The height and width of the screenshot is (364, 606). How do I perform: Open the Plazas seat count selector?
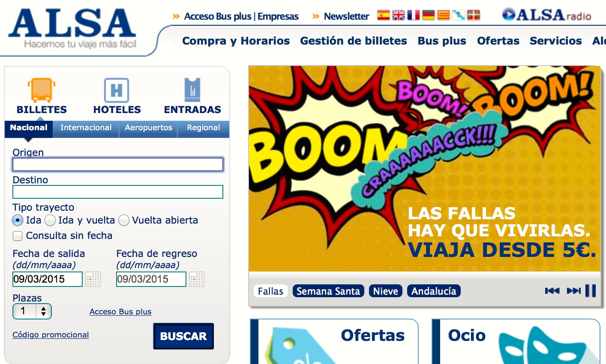pos(32,311)
